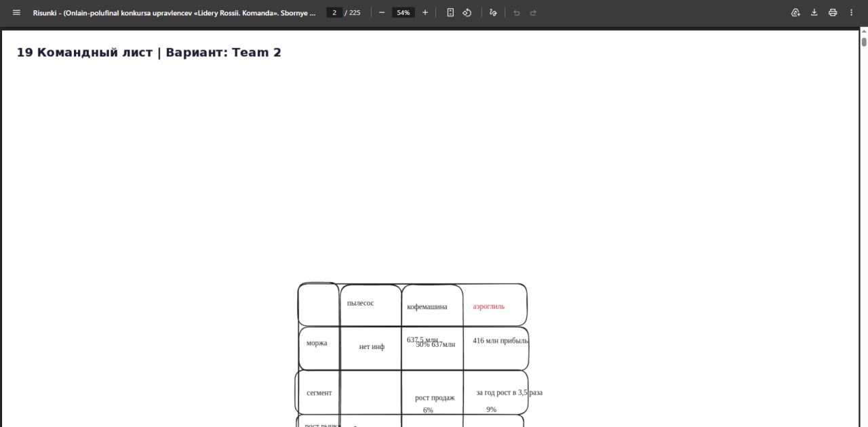This screenshot has width=868, height=427.
Task: Print the document
Action: [833, 12]
